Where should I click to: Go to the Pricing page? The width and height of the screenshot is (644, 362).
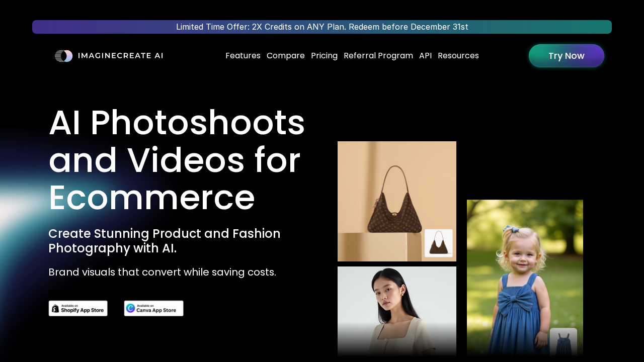click(324, 56)
